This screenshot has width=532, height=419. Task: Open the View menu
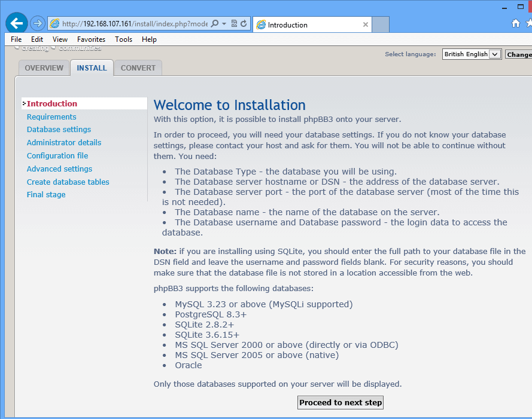(x=60, y=39)
